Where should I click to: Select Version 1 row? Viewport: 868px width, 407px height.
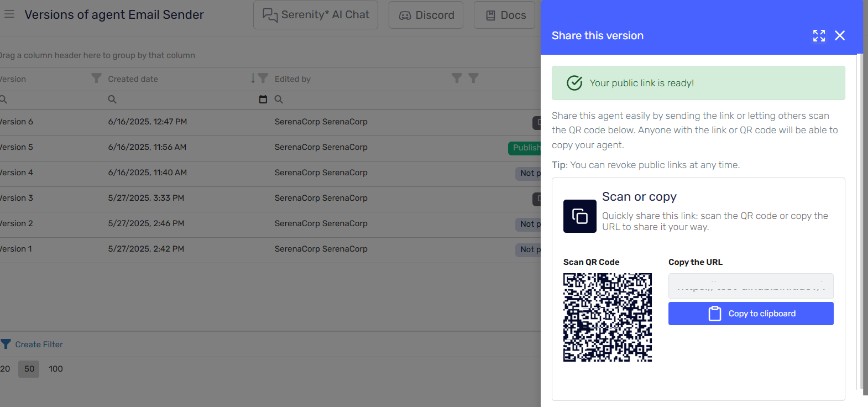[x=270, y=249]
